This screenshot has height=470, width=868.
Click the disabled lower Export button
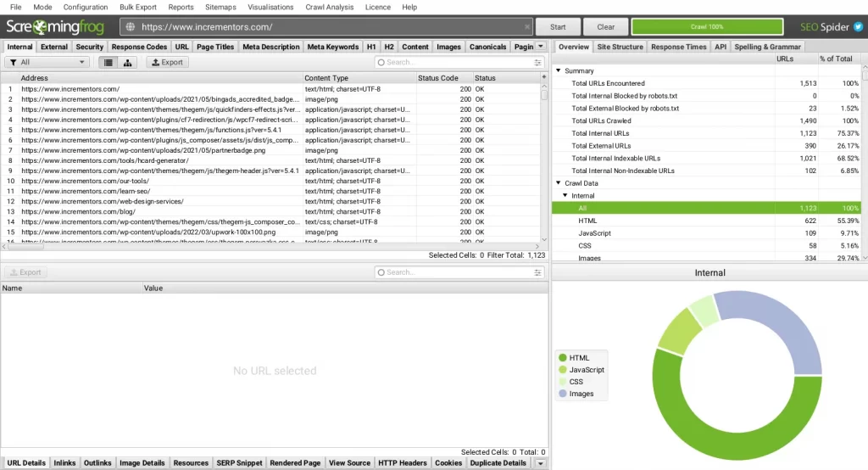(x=25, y=272)
